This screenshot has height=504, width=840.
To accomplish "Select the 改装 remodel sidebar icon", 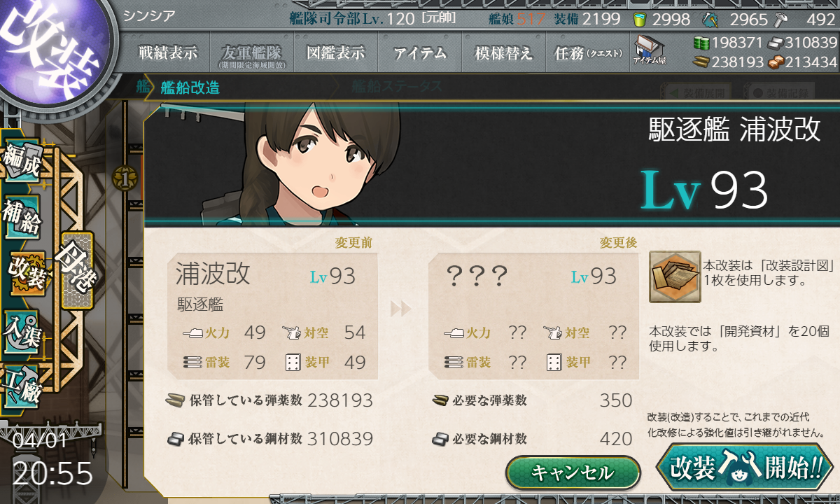I will [26, 273].
